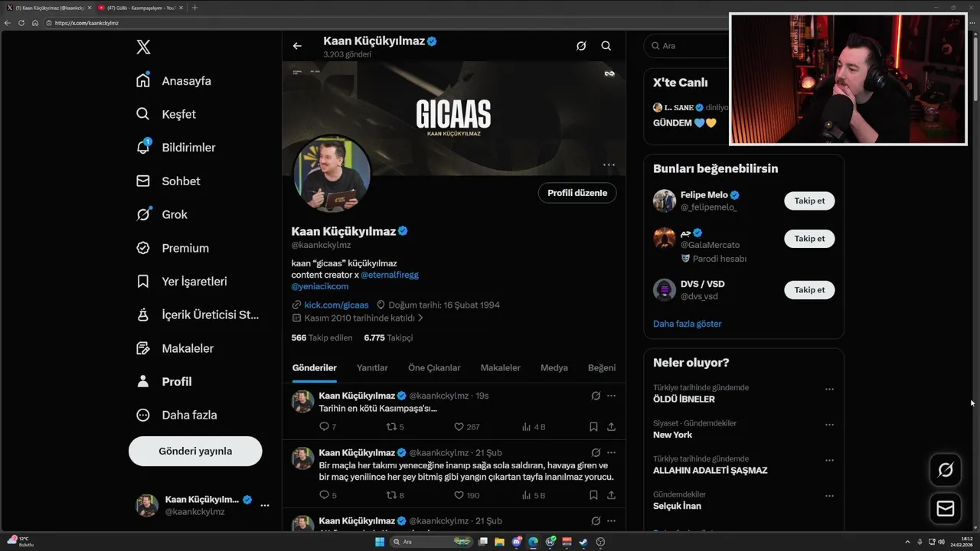Click the Daha fazla göster link
980x551 pixels.
click(x=688, y=324)
